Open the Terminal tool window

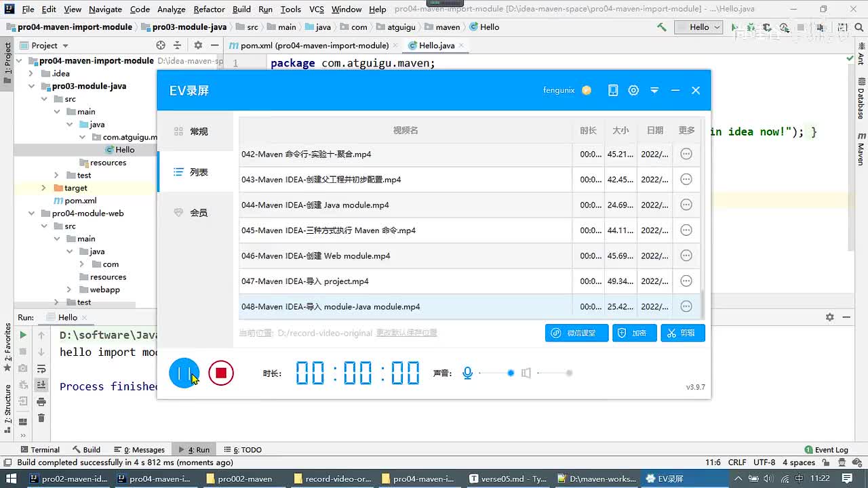pos(40,449)
